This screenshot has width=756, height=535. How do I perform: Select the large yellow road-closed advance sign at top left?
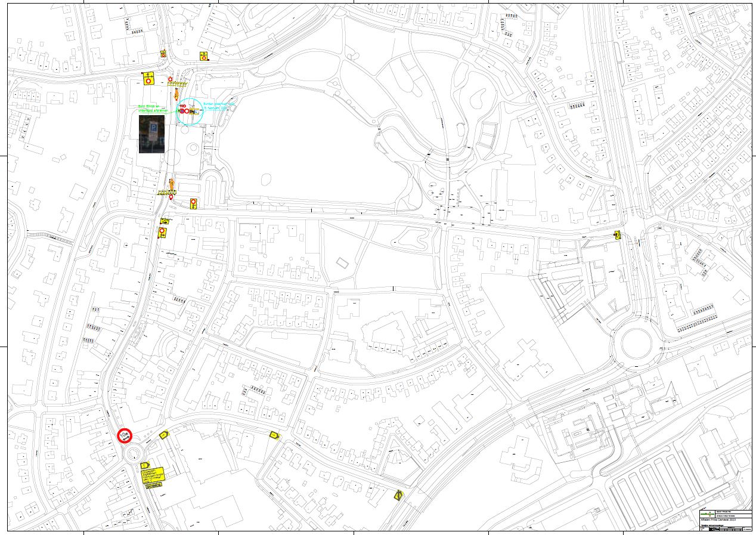[x=148, y=78]
